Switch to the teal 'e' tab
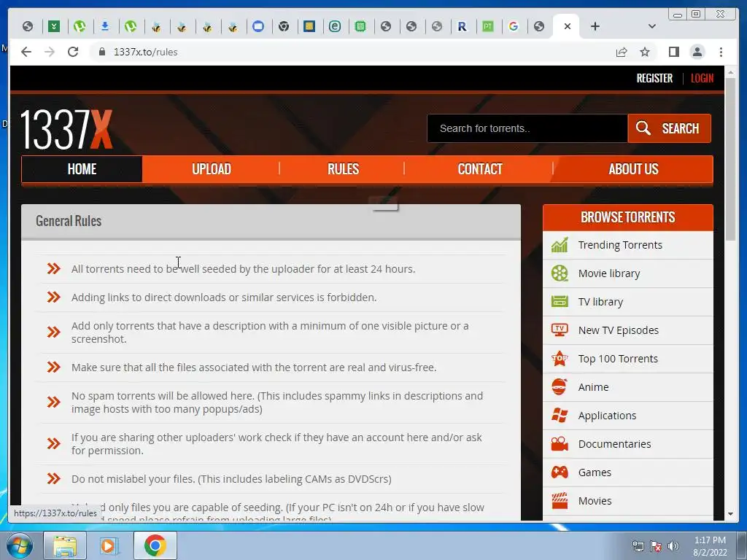 pos(335,26)
